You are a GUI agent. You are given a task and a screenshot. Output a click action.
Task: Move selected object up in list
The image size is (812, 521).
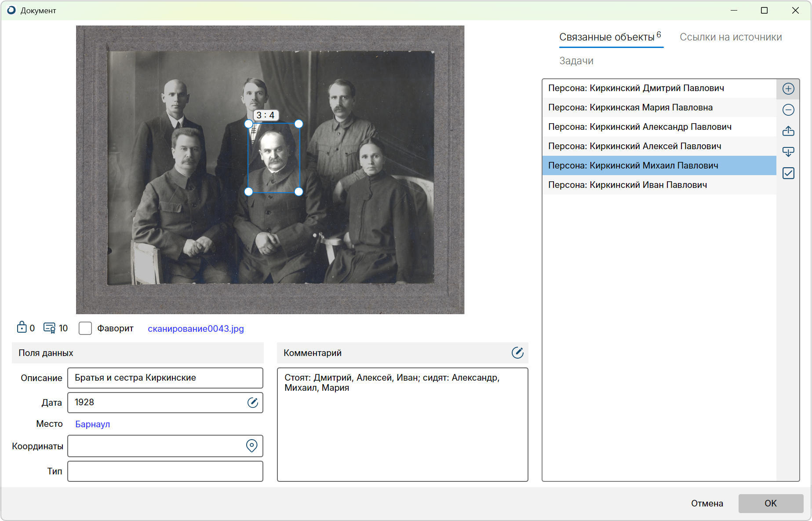(788, 131)
